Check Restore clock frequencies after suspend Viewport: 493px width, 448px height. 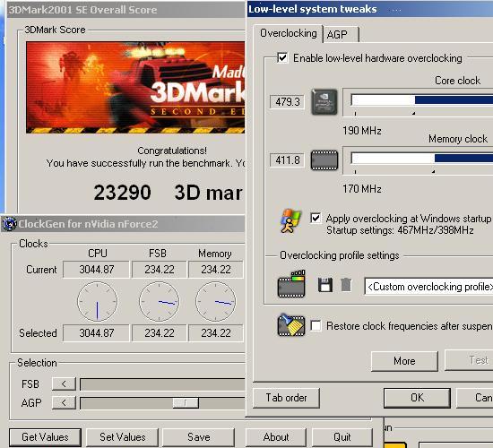[316, 326]
